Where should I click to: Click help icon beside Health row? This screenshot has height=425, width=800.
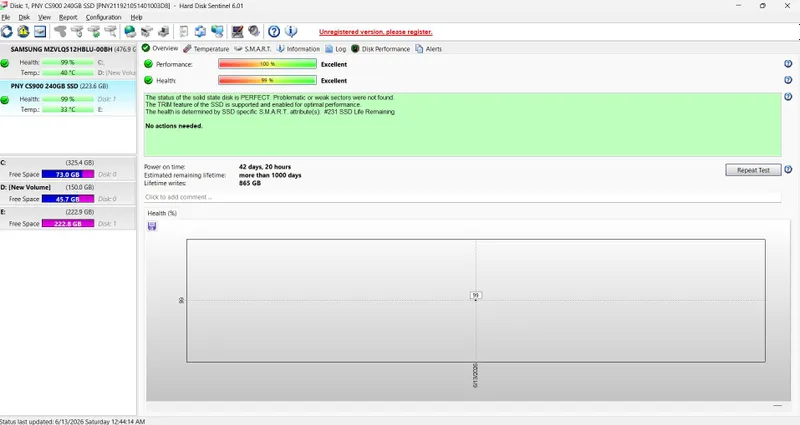tap(788, 80)
